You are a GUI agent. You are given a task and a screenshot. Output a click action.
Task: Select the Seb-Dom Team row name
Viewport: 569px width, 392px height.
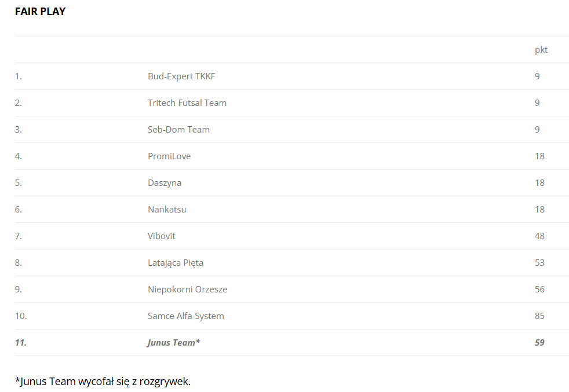[x=178, y=130]
